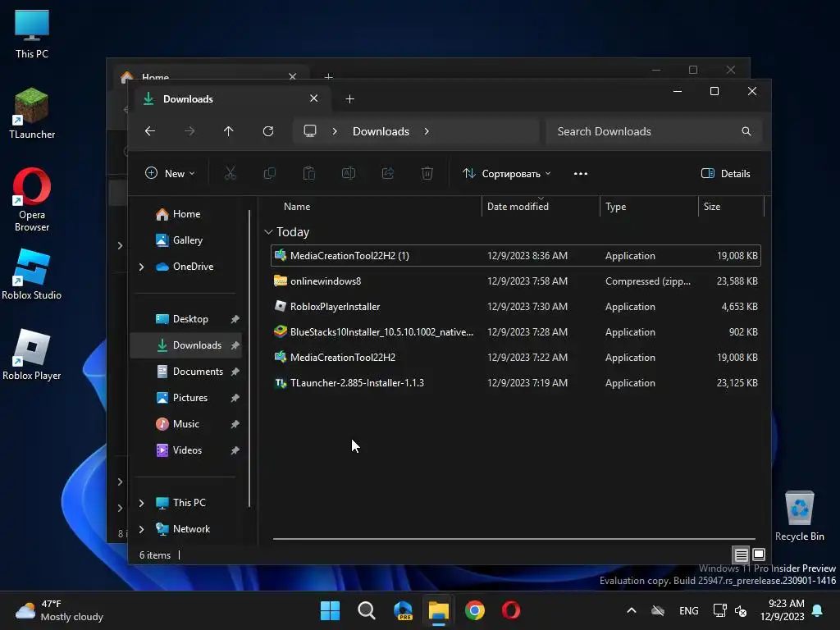Select Roblox Player desktop icon
Image resolution: width=840 pixels, height=630 pixels.
[x=32, y=355]
